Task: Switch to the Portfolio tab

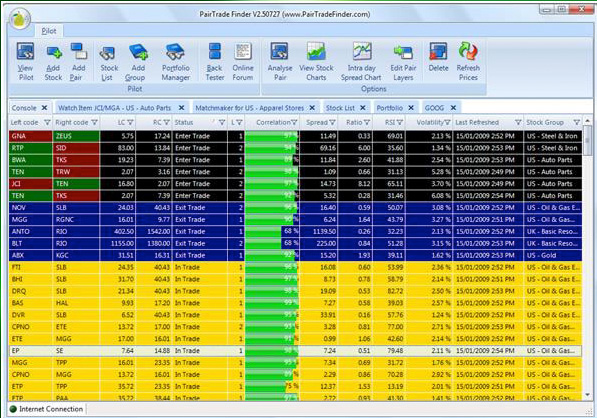Action: coord(389,108)
